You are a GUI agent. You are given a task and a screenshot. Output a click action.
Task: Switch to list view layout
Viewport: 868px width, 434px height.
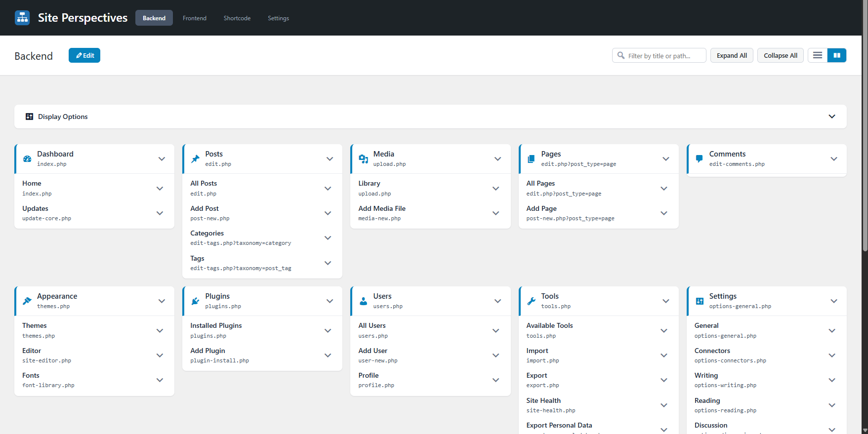pos(818,55)
